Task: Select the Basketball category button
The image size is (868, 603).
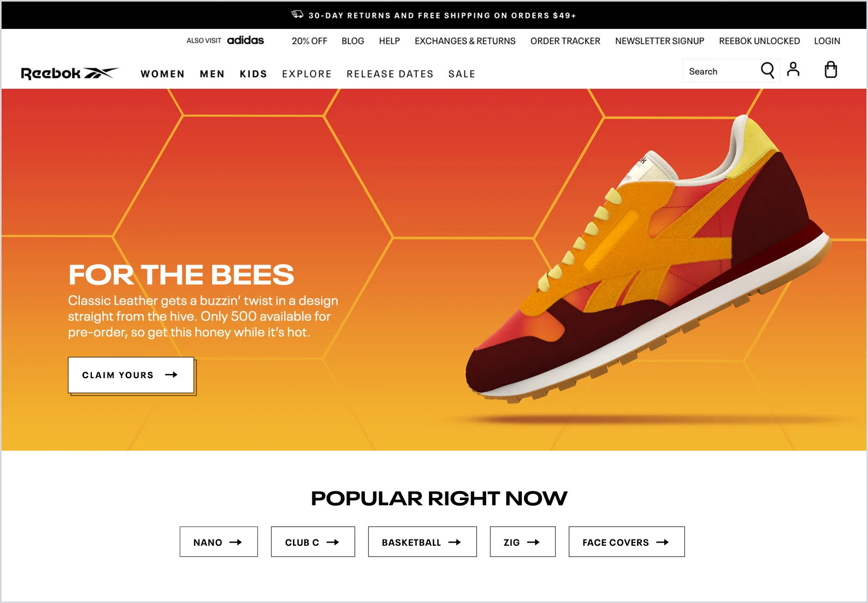Action: click(422, 542)
